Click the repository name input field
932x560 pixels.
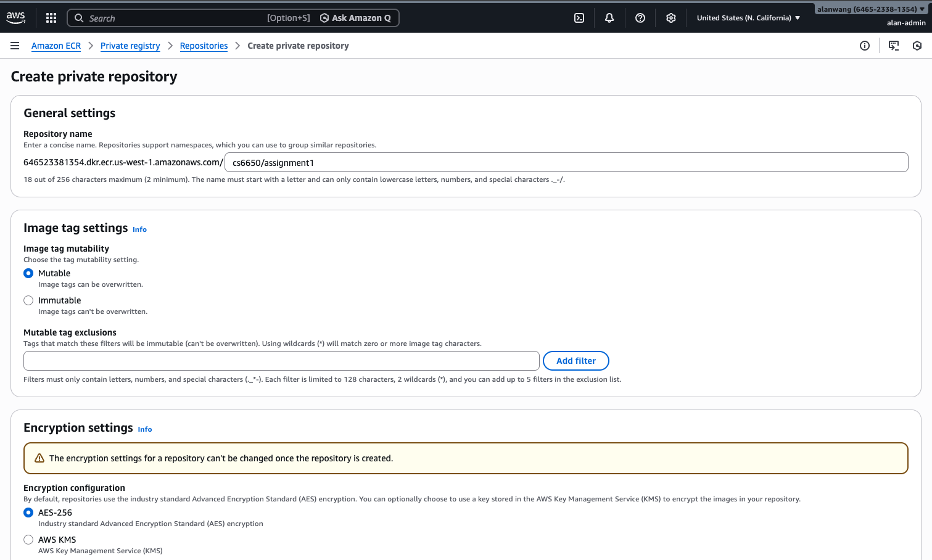tap(566, 163)
